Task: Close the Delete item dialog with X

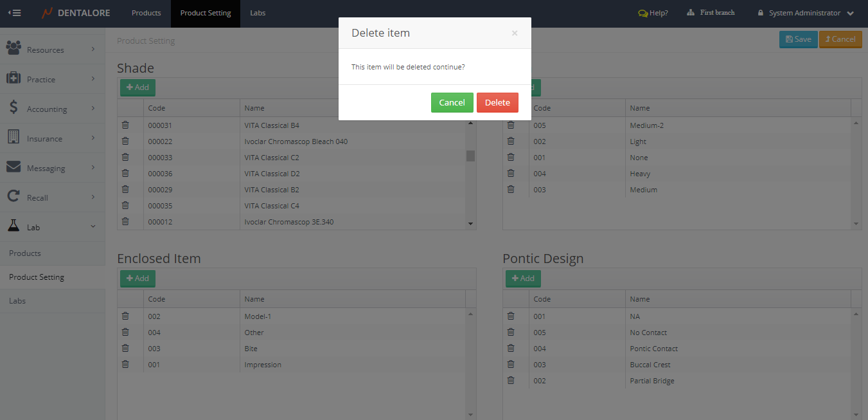Action: 515,33
